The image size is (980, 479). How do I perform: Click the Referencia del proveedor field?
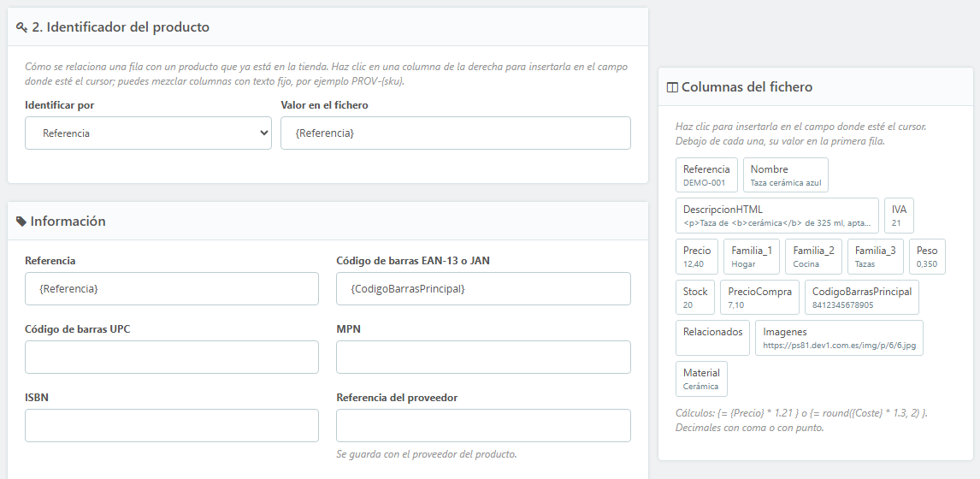click(483, 426)
